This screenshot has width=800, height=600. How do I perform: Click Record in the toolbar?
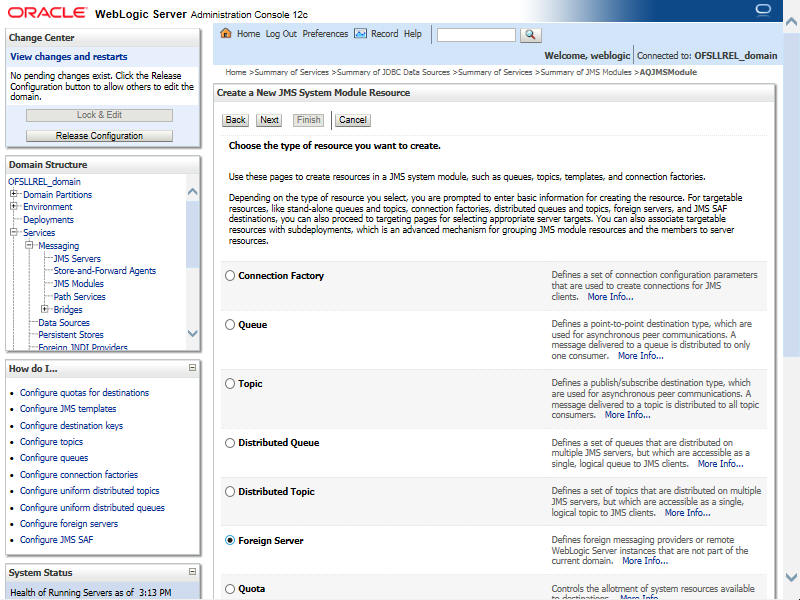click(384, 34)
